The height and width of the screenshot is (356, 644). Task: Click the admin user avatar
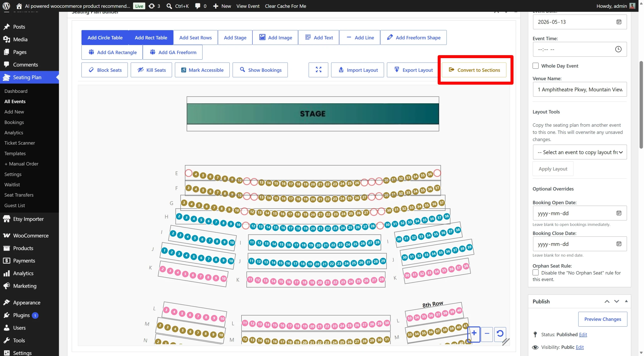tap(632, 6)
